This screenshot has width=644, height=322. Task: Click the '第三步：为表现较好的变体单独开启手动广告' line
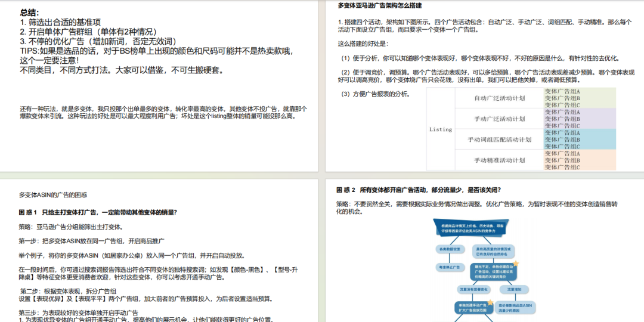(79, 312)
